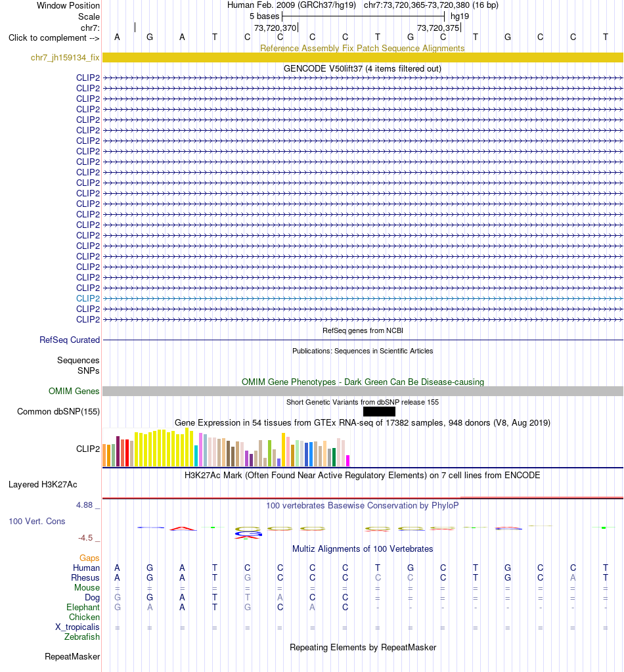Open 'Repeating Elements by RepeatMasker' title
Screen dimensions: 624x672
click(363, 647)
